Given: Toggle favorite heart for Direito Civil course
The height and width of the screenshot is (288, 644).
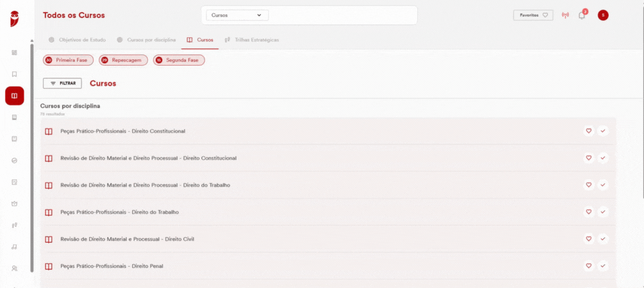Looking at the screenshot, I should coord(588,239).
